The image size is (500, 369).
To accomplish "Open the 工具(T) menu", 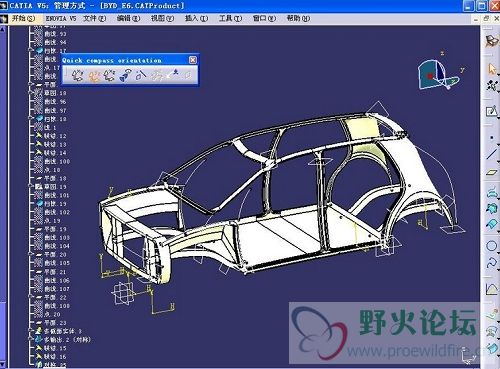I will (x=230, y=18).
